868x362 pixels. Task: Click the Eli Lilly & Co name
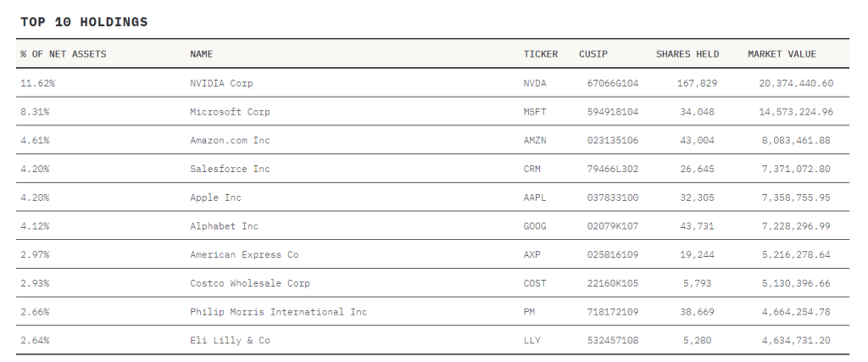pyautogui.click(x=230, y=341)
